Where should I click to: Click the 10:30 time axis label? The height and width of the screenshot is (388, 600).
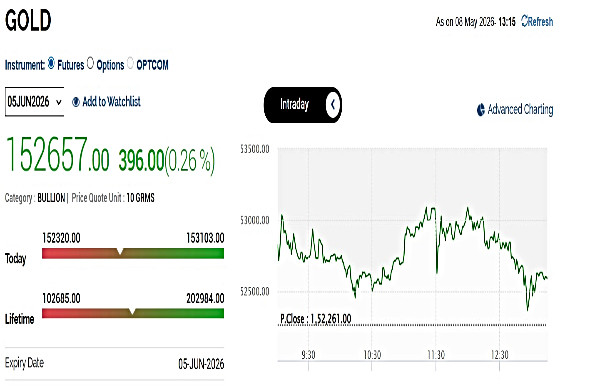click(x=372, y=355)
